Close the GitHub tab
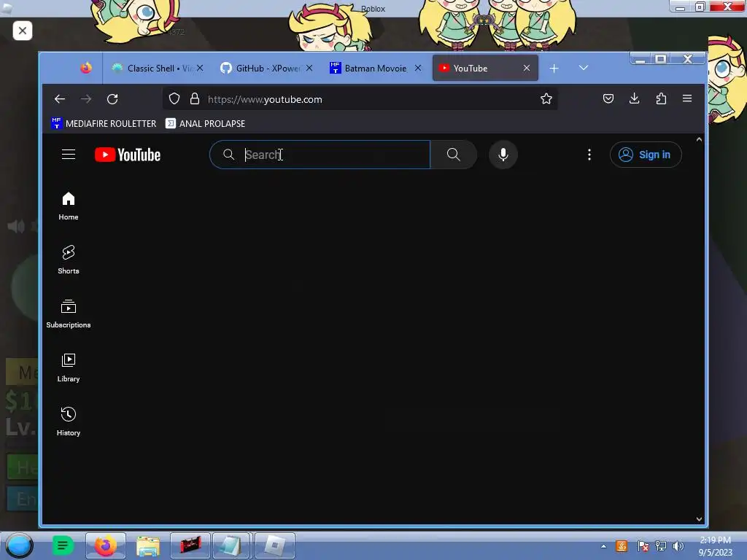 (x=309, y=68)
